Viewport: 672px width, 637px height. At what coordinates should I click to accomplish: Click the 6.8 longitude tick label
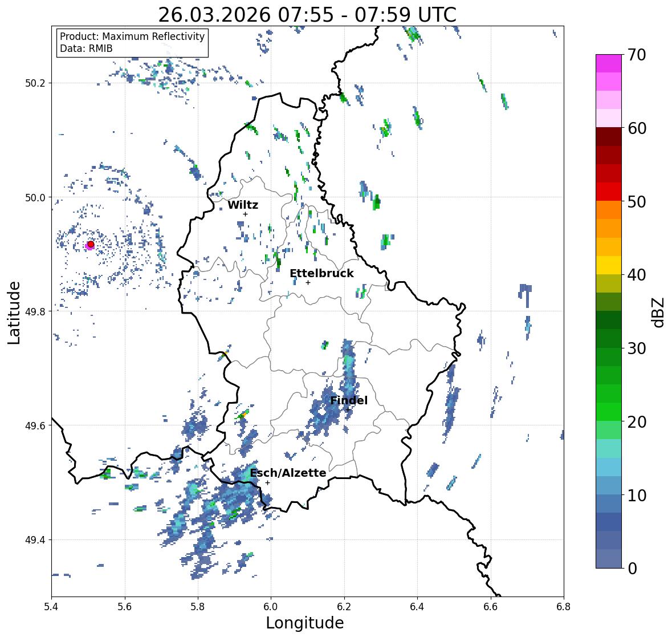tap(564, 607)
